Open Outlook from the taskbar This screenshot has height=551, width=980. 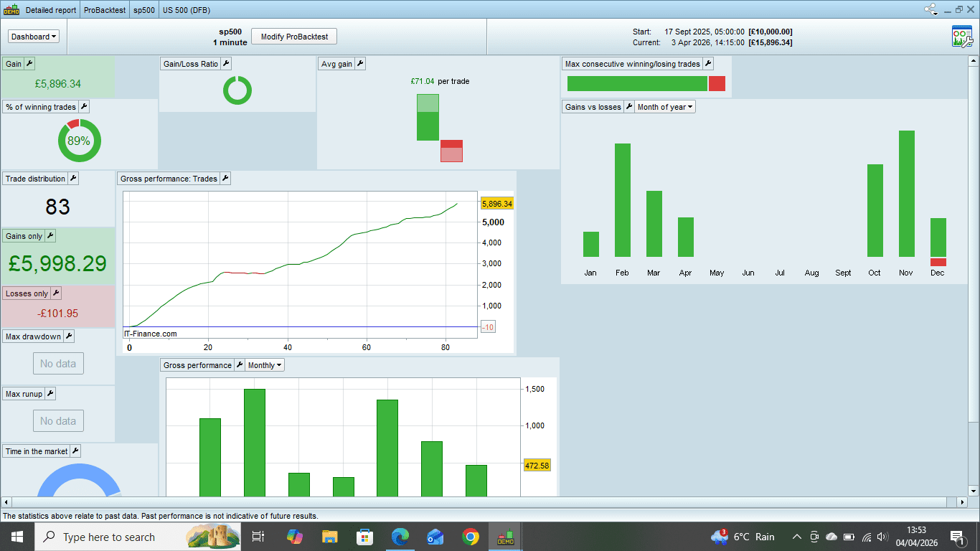435,537
